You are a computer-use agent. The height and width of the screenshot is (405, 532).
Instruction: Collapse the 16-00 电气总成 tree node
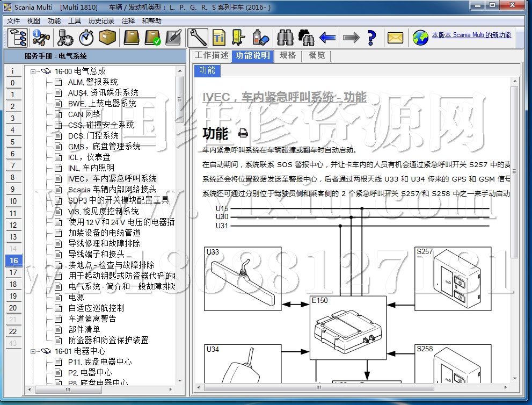click(34, 71)
